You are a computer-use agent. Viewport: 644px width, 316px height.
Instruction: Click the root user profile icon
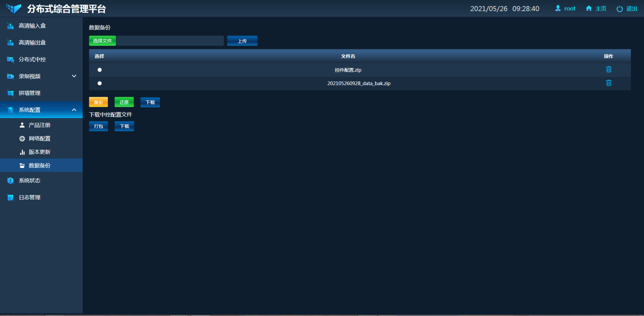pos(558,8)
